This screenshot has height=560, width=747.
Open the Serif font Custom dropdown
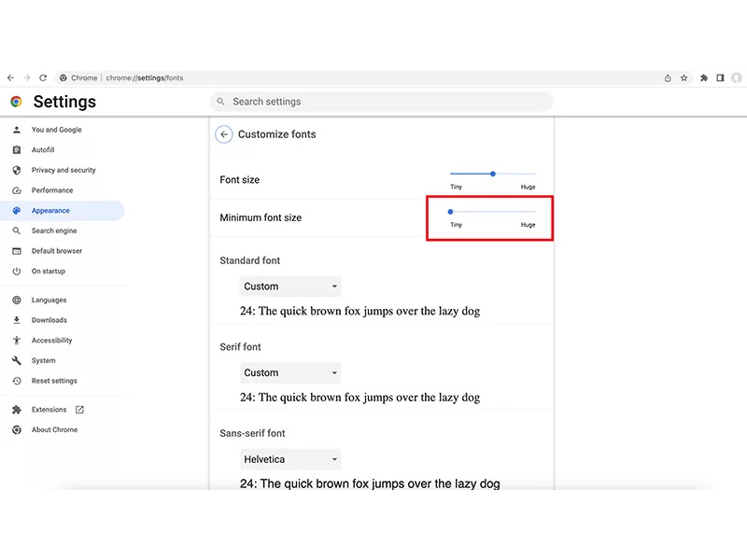(x=290, y=372)
